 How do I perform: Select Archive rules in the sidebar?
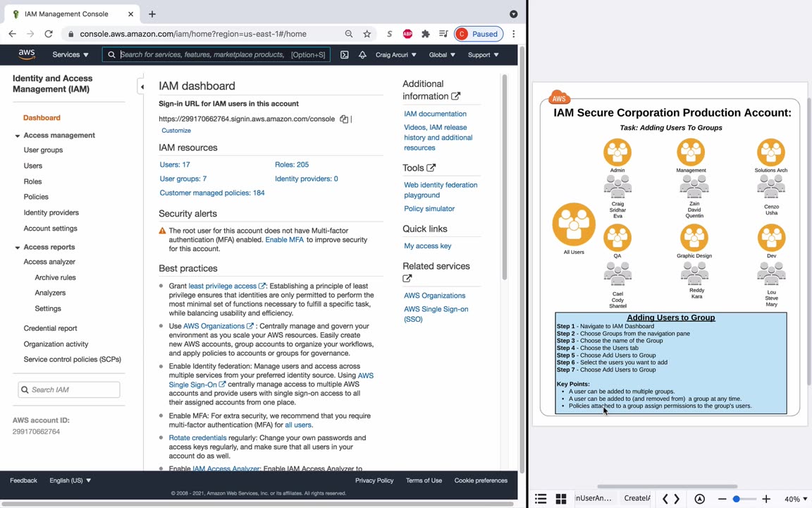(55, 277)
